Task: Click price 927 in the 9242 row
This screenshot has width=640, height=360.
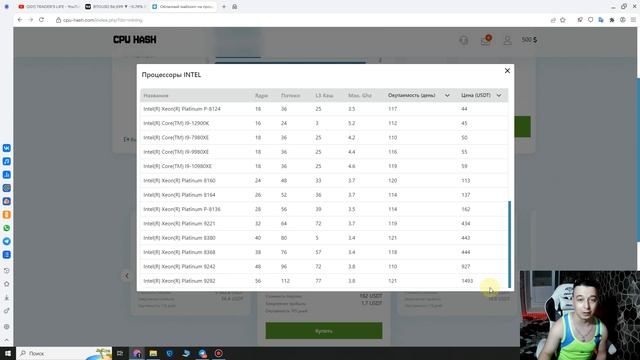Action: (x=466, y=267)
